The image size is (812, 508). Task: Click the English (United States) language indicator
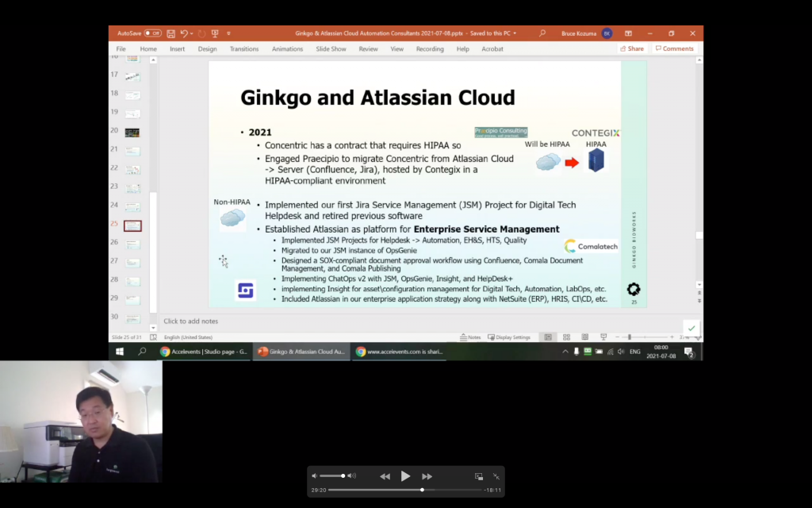[x=188, y=337]
